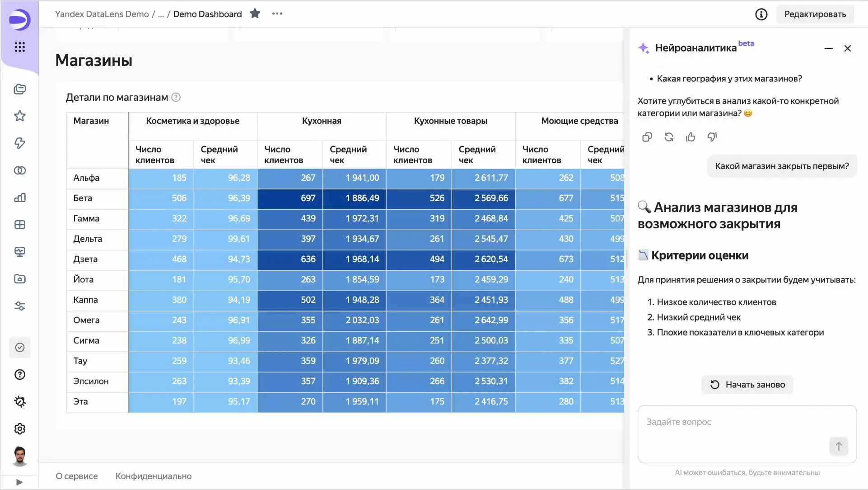Click the info circle icon in header
The height and width of the screenshot is (490, 868).
pyautogui.click(x=761, y=14)
